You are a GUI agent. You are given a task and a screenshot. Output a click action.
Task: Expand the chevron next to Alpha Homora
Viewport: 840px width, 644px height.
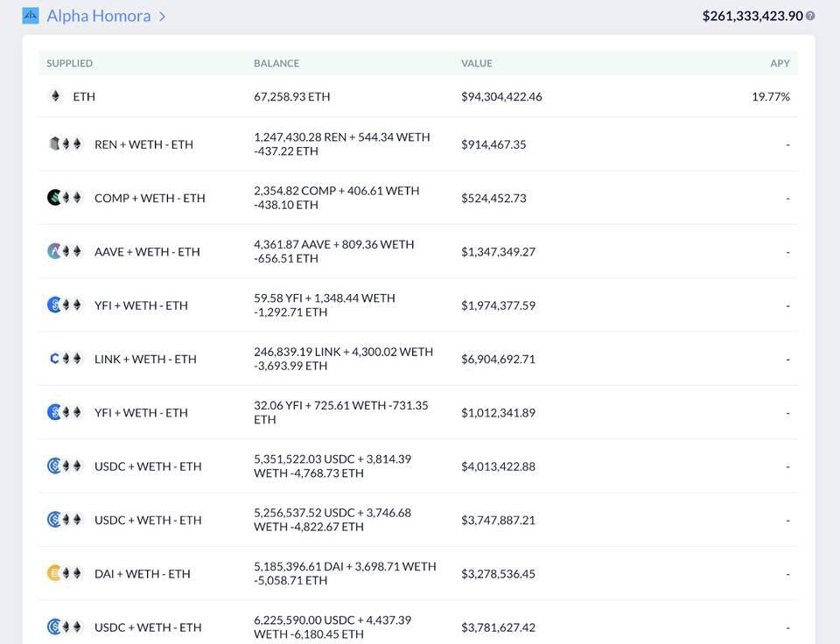click(x=163, y=17)
